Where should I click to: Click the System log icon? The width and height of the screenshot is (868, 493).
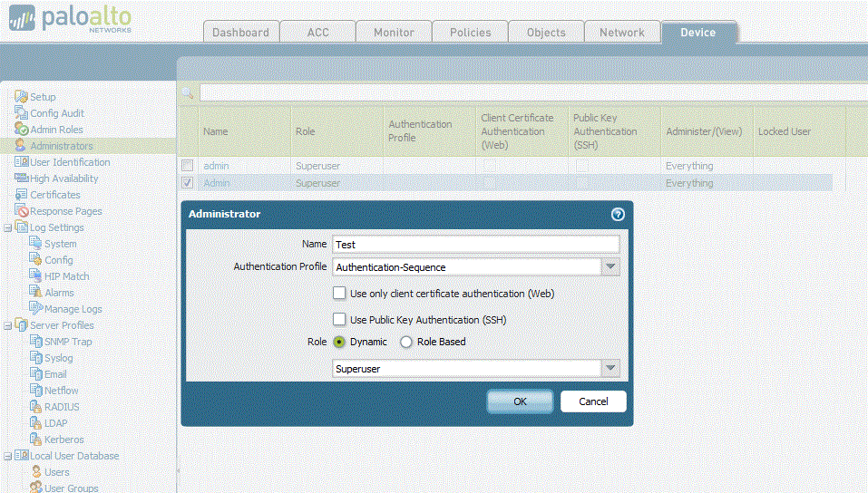pyautogui.click(x=35, y=243)
